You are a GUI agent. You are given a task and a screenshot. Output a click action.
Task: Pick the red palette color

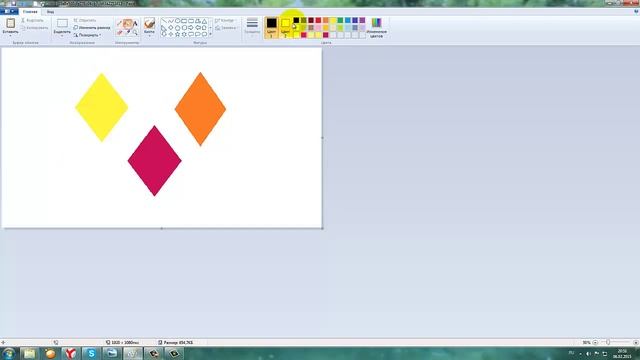tap(318, 20)
